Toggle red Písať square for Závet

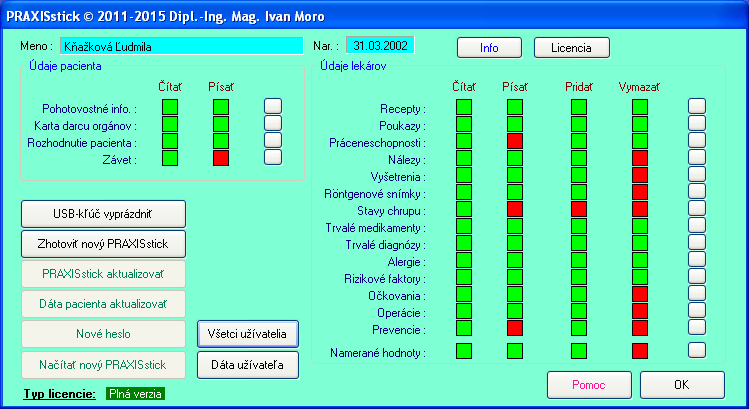[x=221, y=158]
